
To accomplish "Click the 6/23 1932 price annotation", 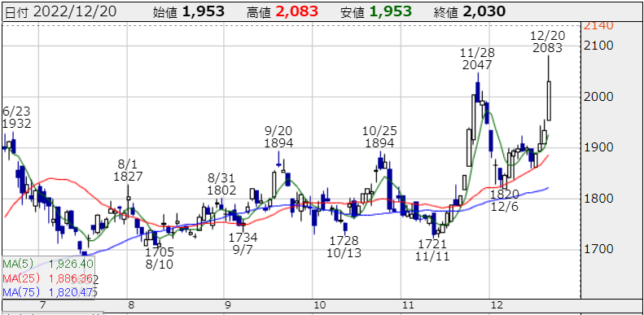I will 16,117.
